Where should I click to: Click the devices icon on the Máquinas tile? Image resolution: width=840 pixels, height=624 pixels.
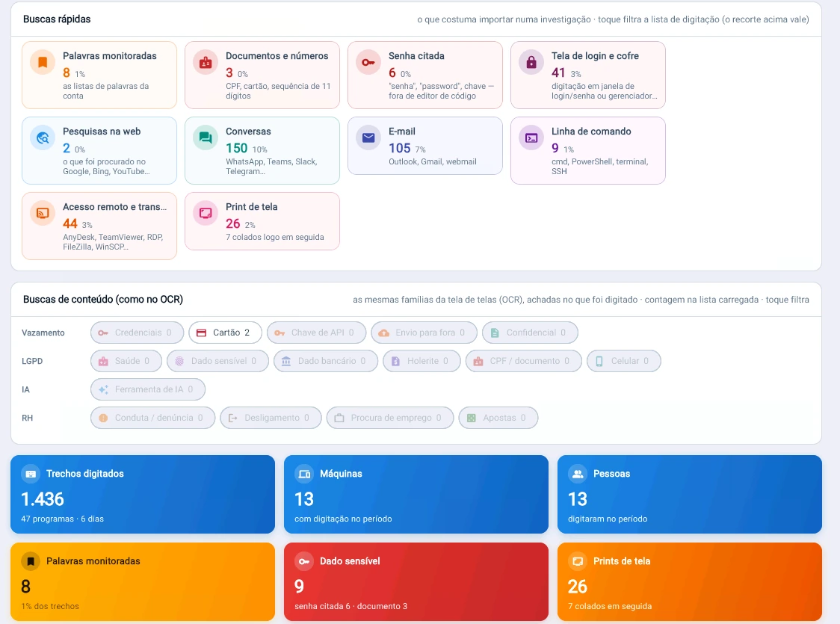(304, 474)
